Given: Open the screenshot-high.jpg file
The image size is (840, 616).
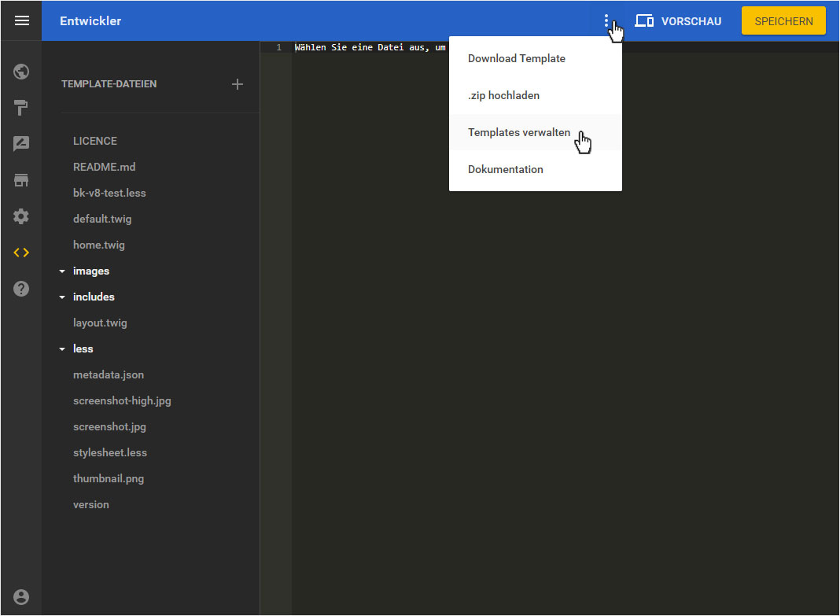Looking at the screenshot, I should (x=122, y=400).
